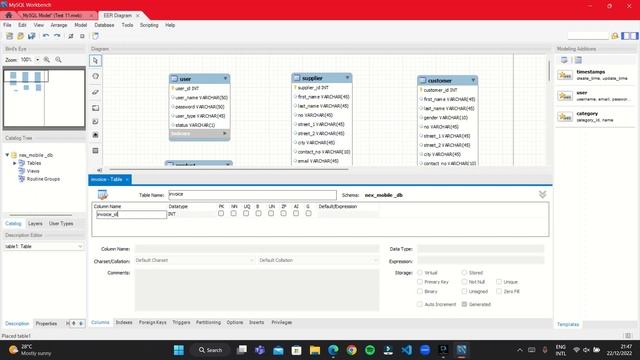
Task: Select the eraser tool
Action: click(96, 92)
